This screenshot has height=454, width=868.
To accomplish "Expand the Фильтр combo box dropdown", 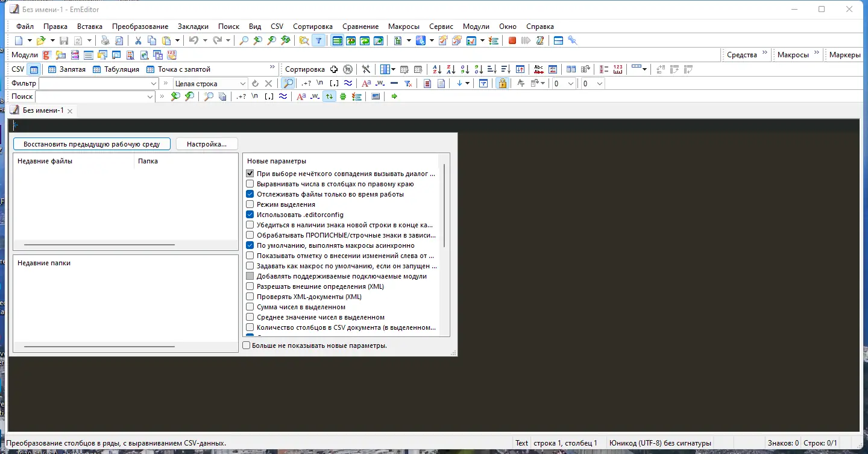I will pyautogui.click(x=153, y=84).
